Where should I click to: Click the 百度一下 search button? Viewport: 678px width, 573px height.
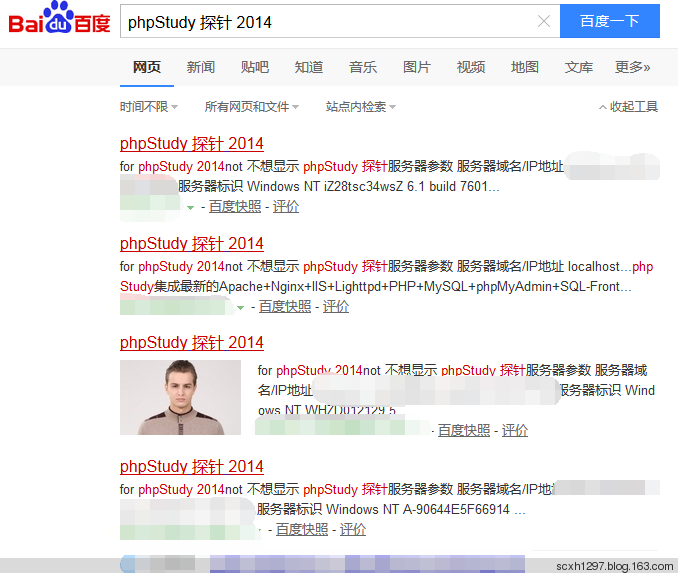[x=610, y=21]
